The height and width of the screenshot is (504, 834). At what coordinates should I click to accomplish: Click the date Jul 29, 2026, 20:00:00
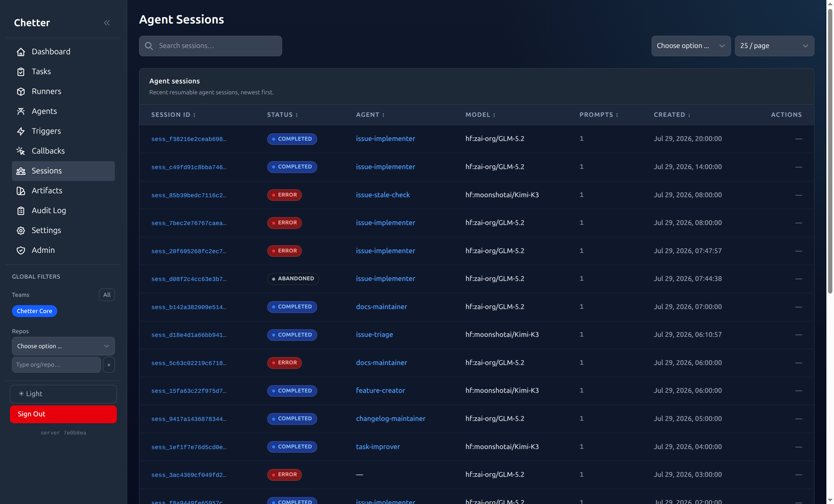(687, 139)
